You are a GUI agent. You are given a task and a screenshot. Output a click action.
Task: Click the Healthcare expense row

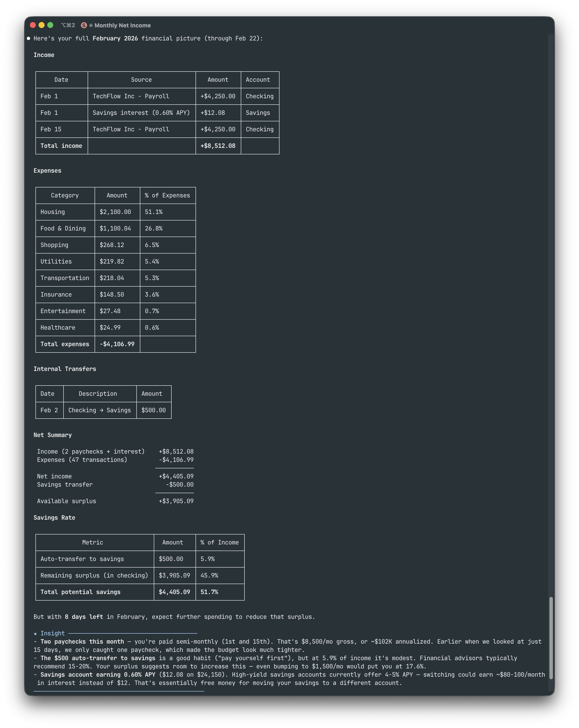click(57, 327)
